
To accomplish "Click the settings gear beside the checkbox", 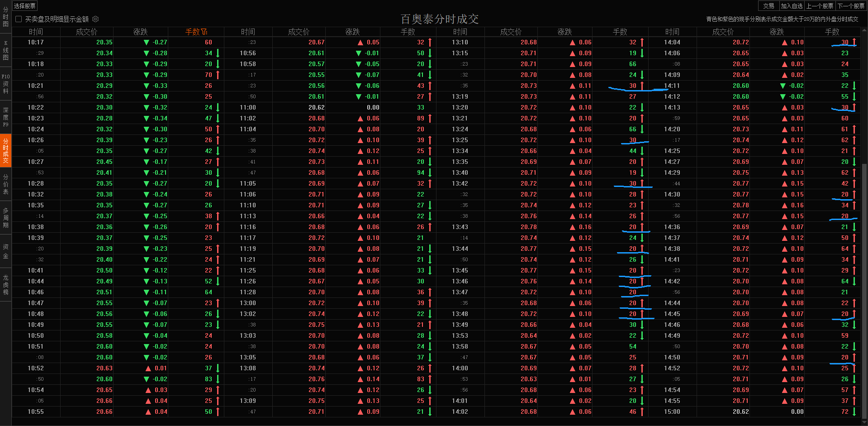I will [x=95, y=19].
